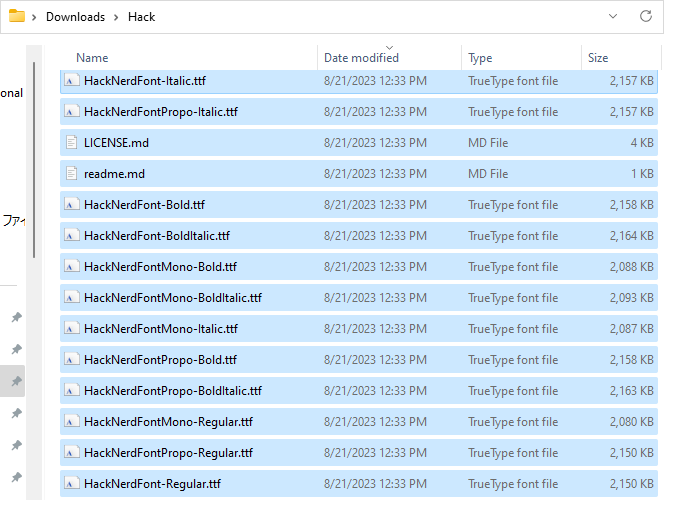This screenshot has height=505, width=673.
Task: Click the 2,164 KB size cell
Action: click(632, 236)
